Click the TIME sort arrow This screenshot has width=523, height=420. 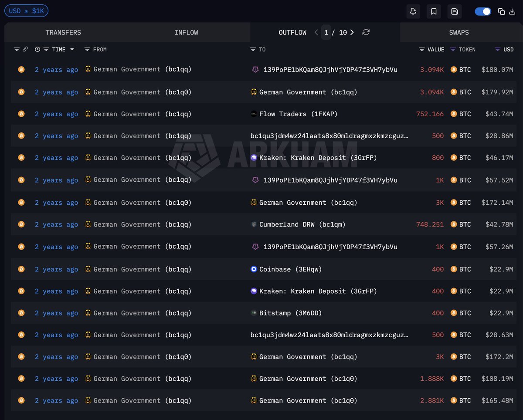[x=72, y=49]
